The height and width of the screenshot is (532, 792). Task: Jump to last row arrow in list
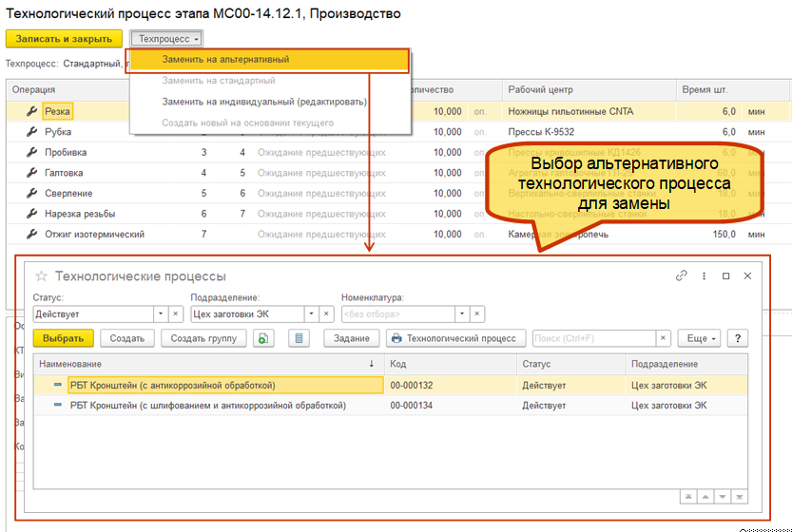click(x=740, y=497)
